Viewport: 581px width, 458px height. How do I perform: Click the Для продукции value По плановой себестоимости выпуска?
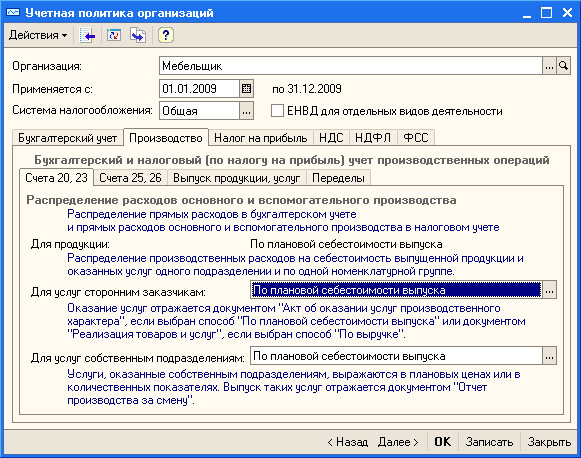tap(346, 244)
